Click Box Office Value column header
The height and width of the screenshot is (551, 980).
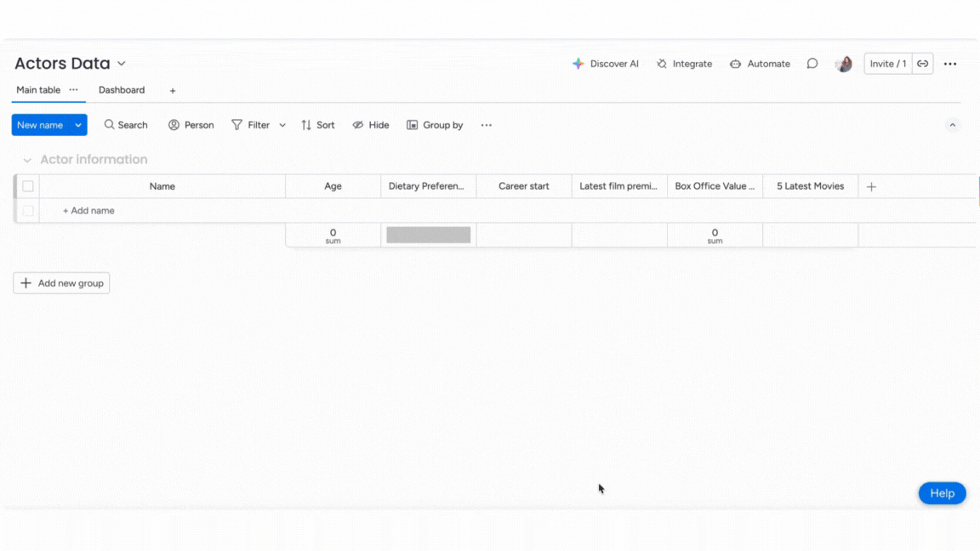[x=715, y=186]
